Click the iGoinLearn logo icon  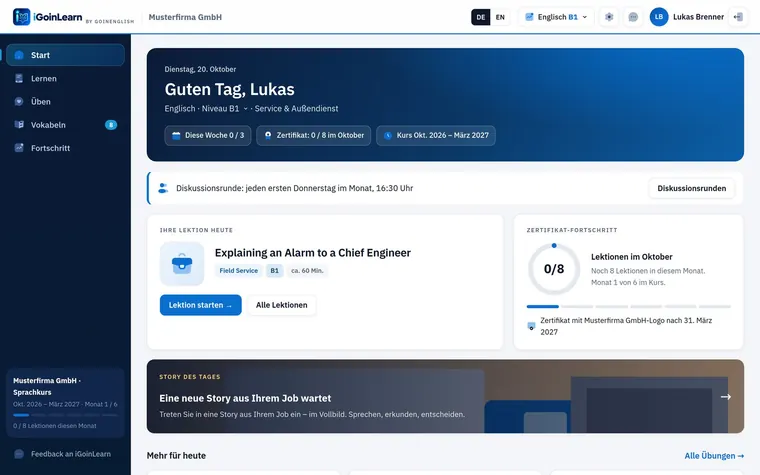21,17
